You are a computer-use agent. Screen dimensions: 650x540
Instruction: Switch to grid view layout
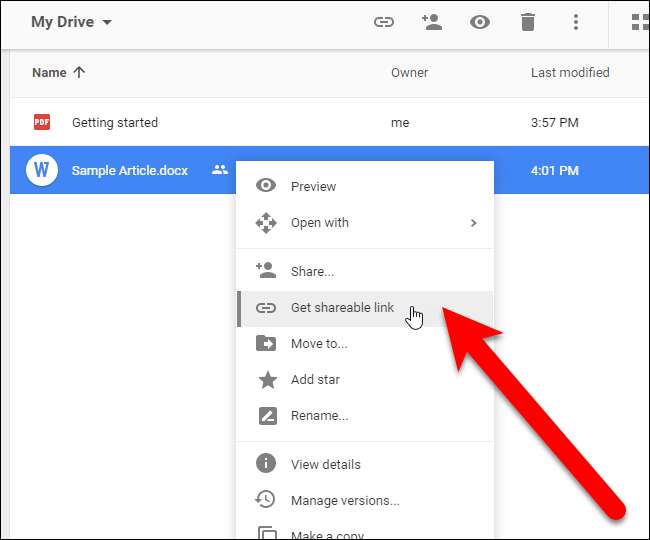[x=639, y=22]
